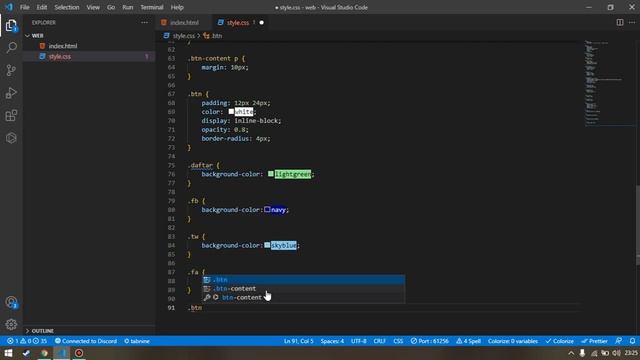Click the VS Code logo in title bar
This screenshot has width=640, height=360.
(x=9, y=7)
